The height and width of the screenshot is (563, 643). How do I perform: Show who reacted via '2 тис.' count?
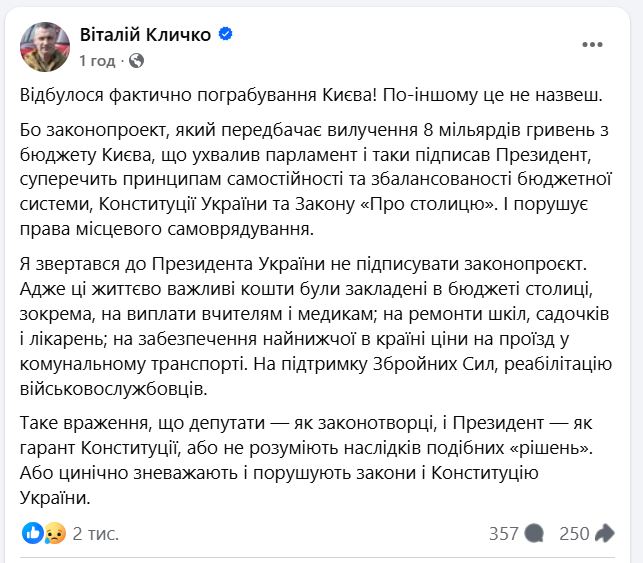click(96, 533)
